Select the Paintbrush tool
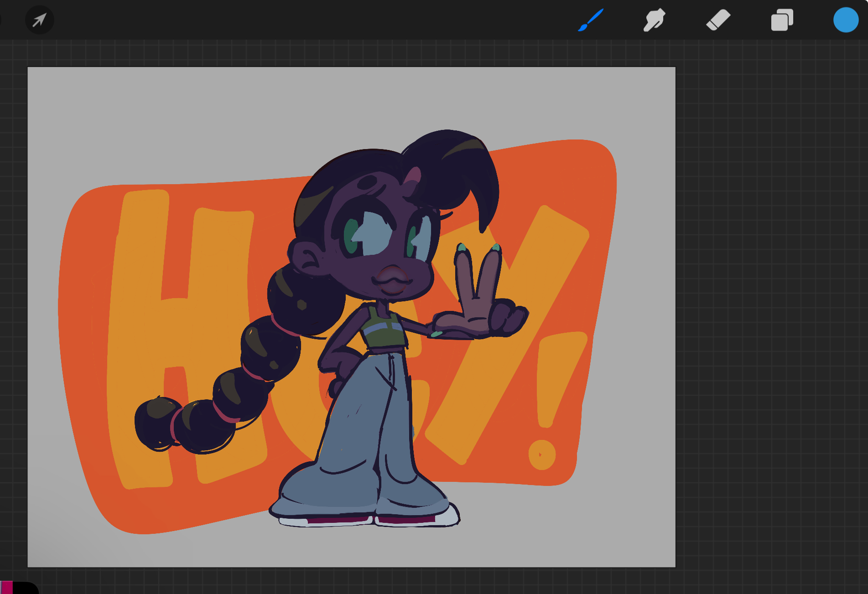Image resolution: width=868 pixels, height=594 pixels. (x=591, y=20)
